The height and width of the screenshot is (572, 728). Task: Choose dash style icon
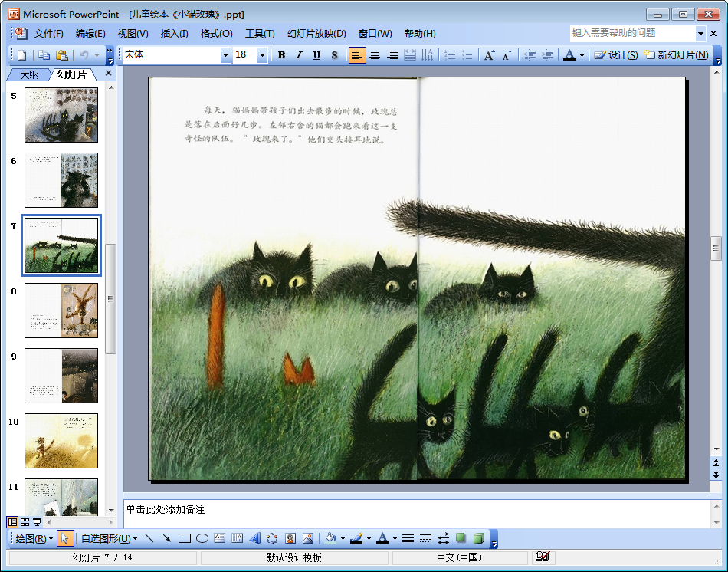click(425, 538)
